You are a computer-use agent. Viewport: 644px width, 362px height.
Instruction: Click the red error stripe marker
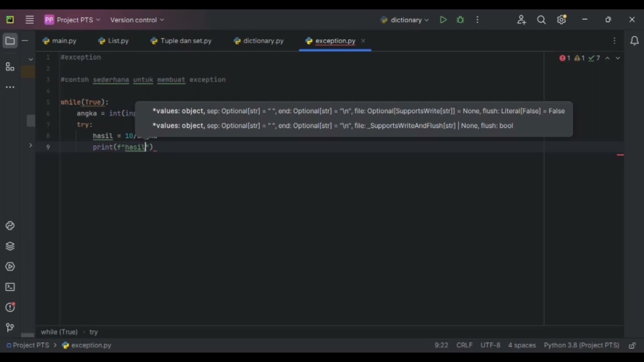(620, 155)
